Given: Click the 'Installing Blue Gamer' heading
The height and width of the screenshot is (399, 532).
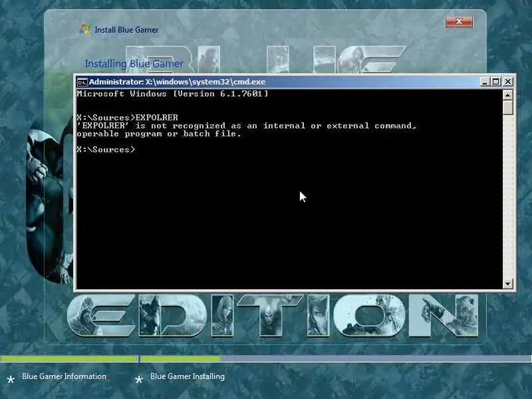Looking at the screenshot, I should click(134, 64).
